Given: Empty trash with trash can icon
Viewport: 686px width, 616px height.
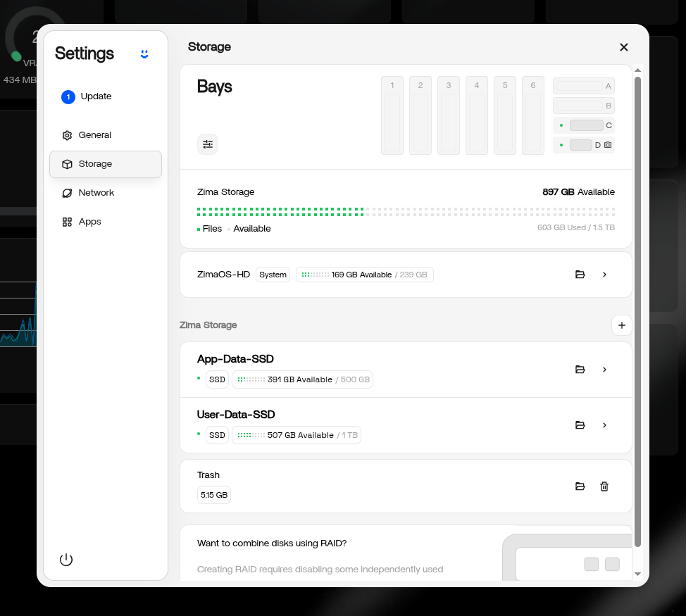Looking at the screenshot, I should coord(604,486).
